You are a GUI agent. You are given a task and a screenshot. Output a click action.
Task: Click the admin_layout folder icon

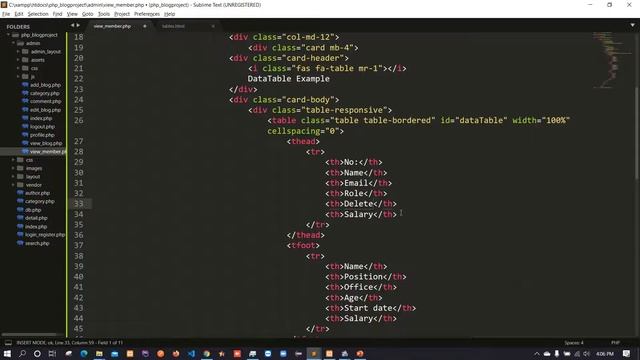25,52
